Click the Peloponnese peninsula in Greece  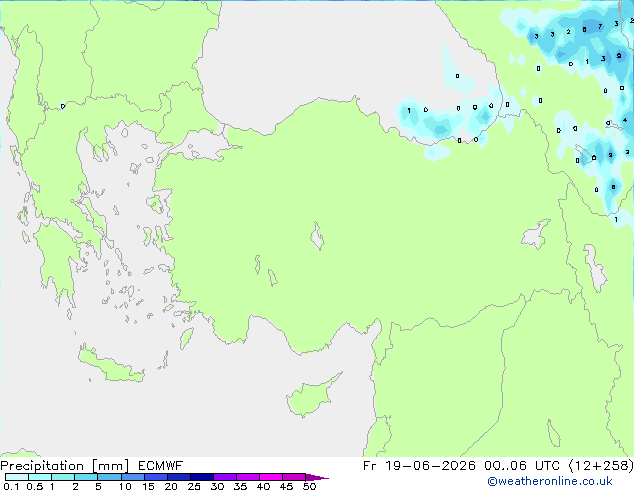57,259
